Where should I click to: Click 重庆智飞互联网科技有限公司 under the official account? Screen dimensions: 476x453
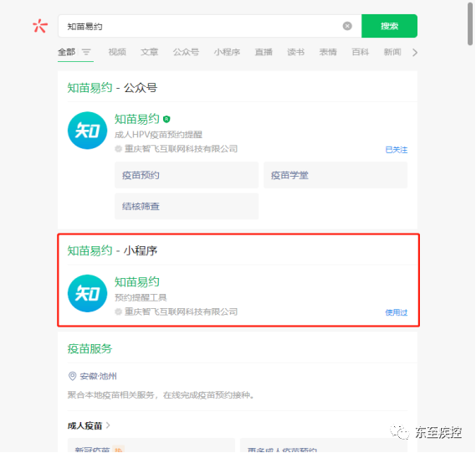[x=181, y=149]
